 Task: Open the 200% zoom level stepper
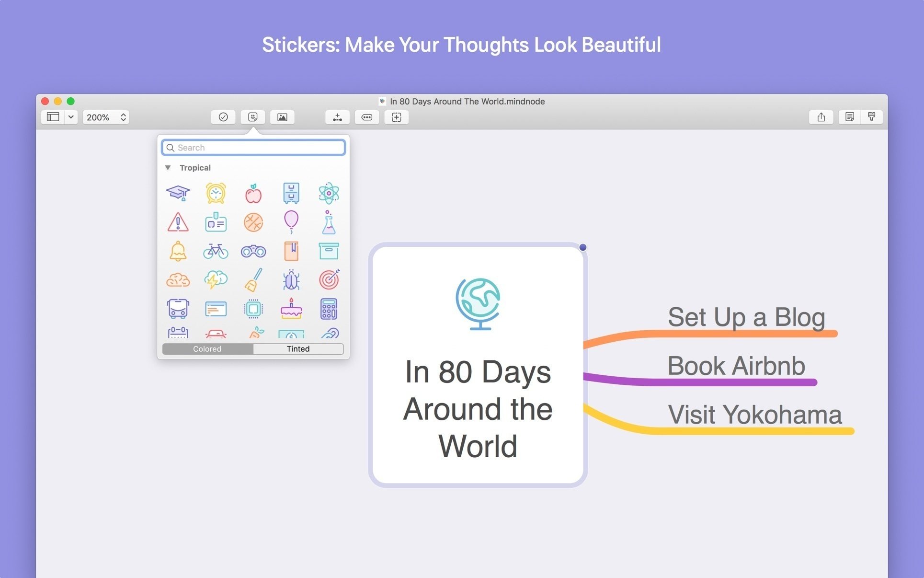click(x=123, y=117)
